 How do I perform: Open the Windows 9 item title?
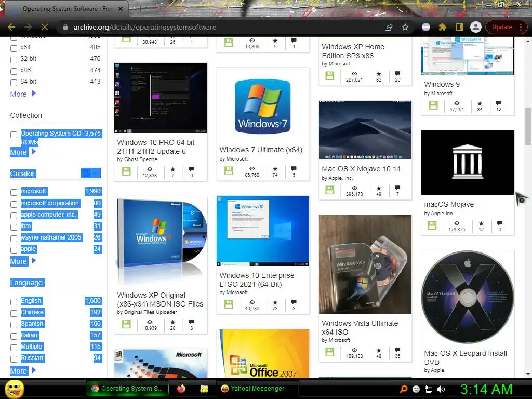click(442, 84)
